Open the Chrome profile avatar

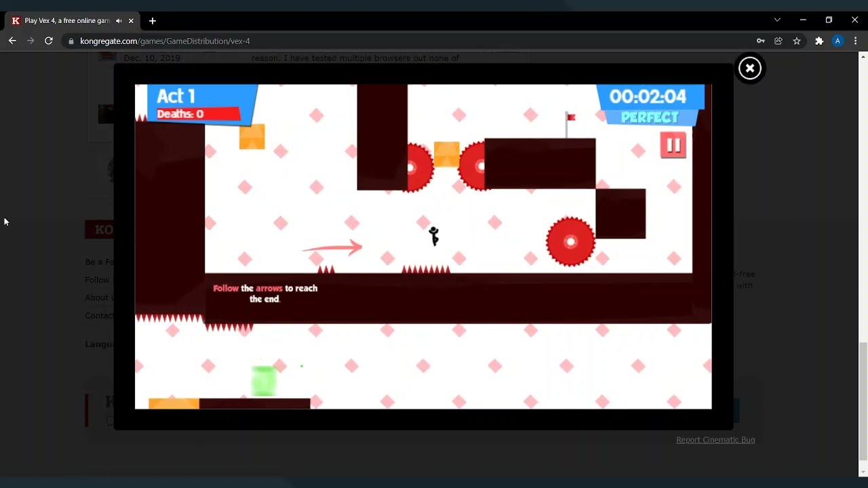(837, 41)
